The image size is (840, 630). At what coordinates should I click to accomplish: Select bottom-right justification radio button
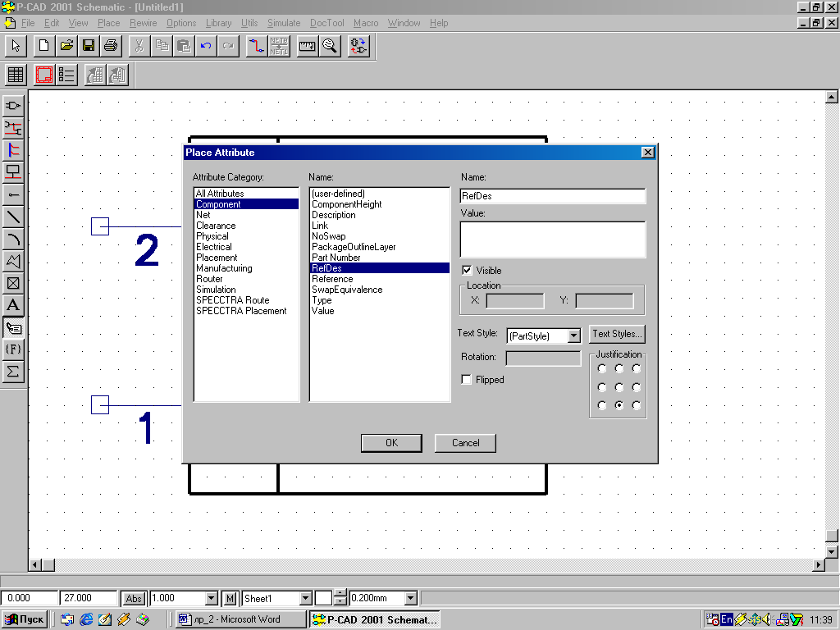tap(636, 405)
